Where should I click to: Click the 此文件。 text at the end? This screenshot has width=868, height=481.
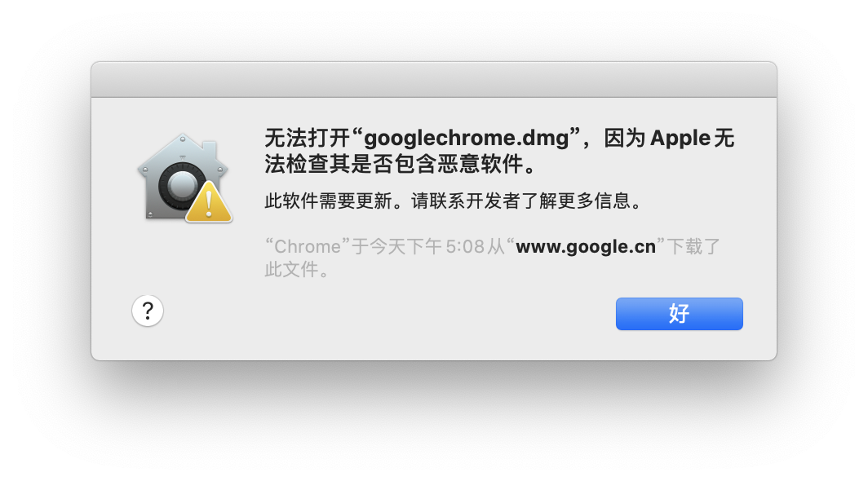point(296,270)
